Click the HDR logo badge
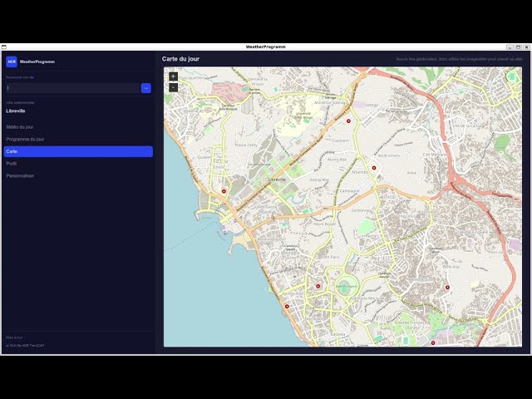 click(x=12, y=62)
